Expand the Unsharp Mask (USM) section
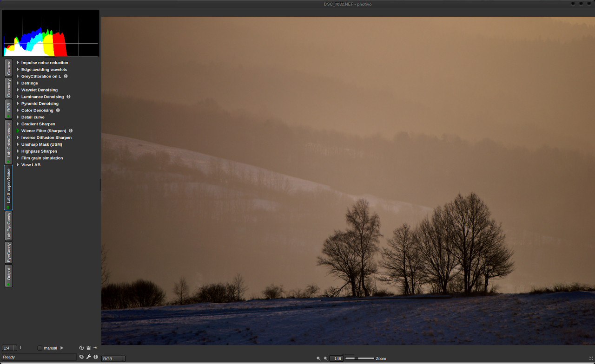Viewport: 595px width, 364px height. (18, 144)
